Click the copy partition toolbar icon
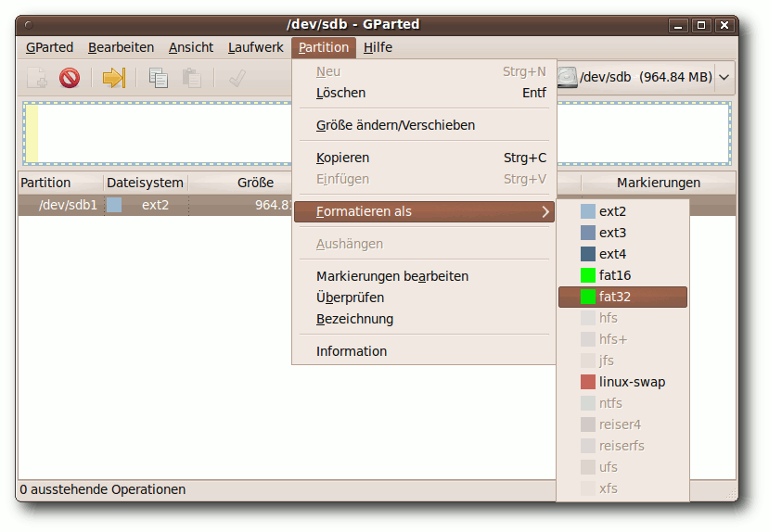Viewport: 769px width, 532px height. (x=158, y=78)
